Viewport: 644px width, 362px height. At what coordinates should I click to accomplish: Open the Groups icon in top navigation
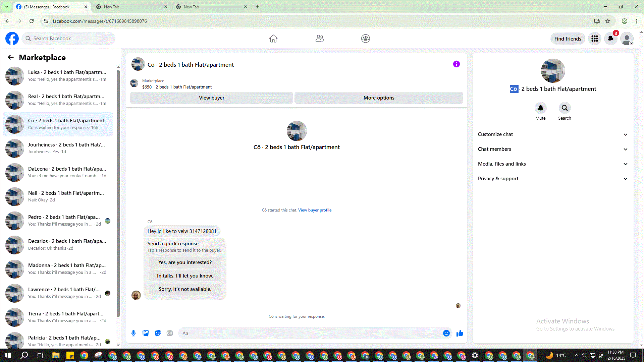(366, 39)
